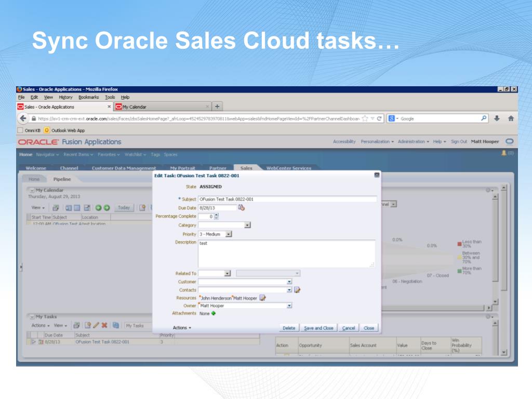This screenshot has height=399, width=532.
Task: Click the red Less than 30% legend swatch
Action: click(459, 244)
